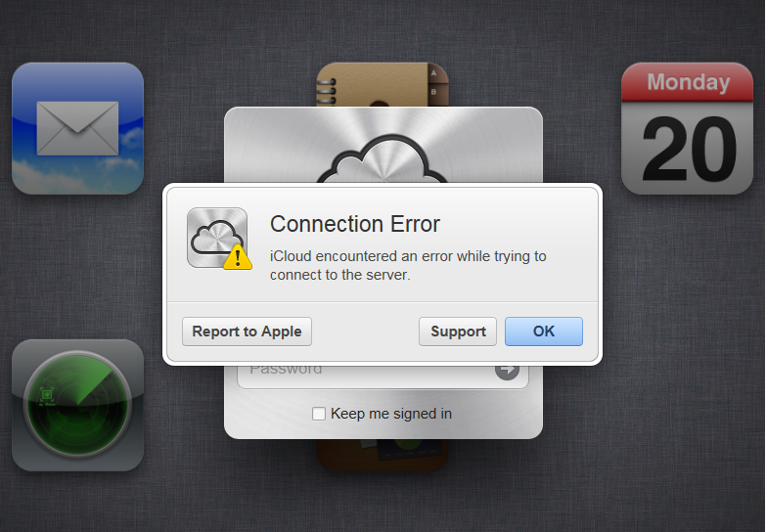Open Support from the error dialog
This screenshot has width=766, height=532.
click(458, 332)
